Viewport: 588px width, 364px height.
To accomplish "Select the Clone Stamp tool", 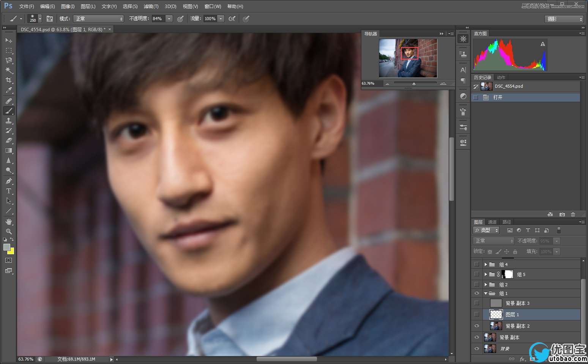I will pyautogui.click(x=9, y=121).
